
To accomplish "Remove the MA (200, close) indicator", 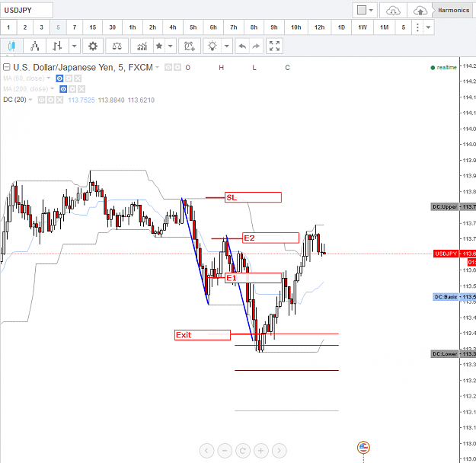I will [x=81, y=89].
